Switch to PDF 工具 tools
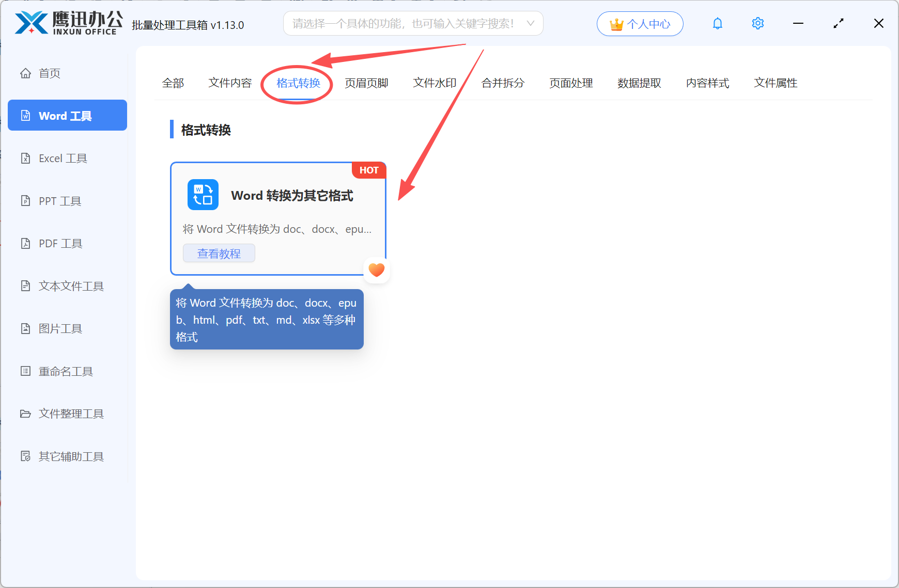 click(59, 243)
